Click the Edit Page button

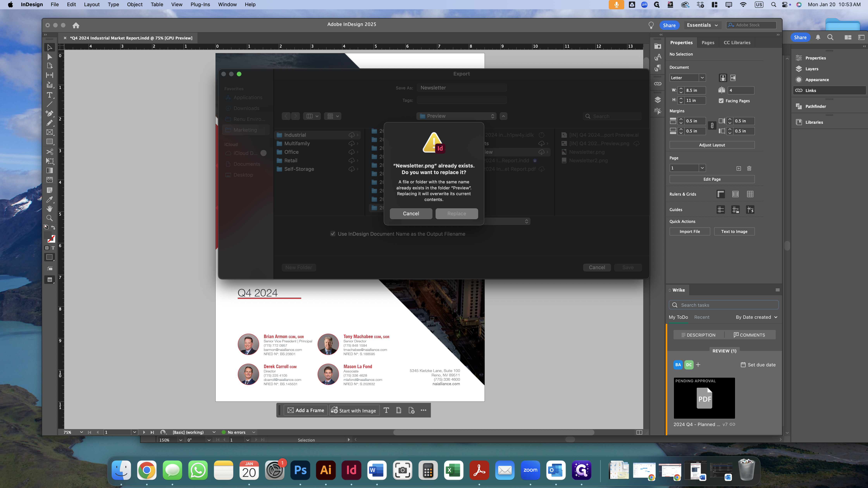pyautogui.click(x=712, y=179)
